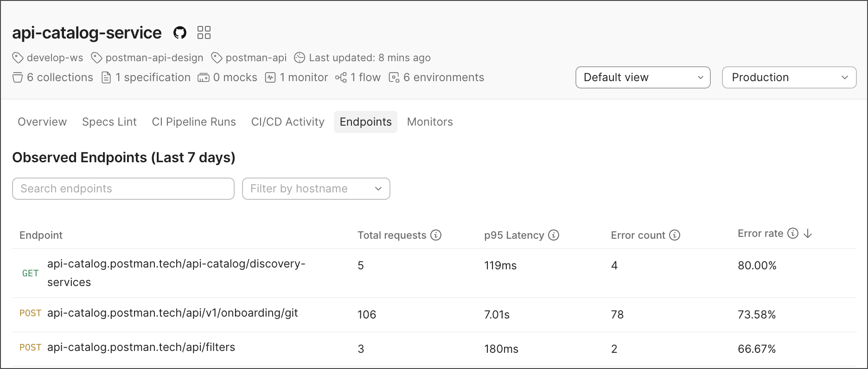Click the Last updated clock icon

(x=300, y=57)
